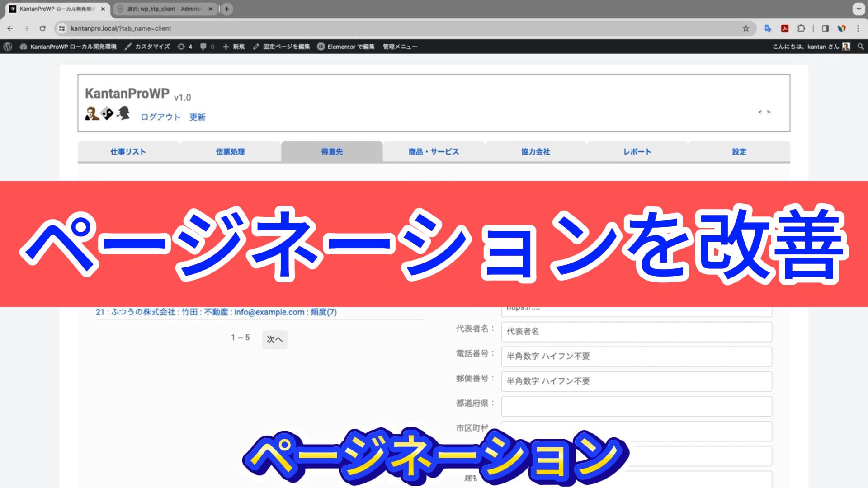Click + 新規 in the admin bar

233,47
